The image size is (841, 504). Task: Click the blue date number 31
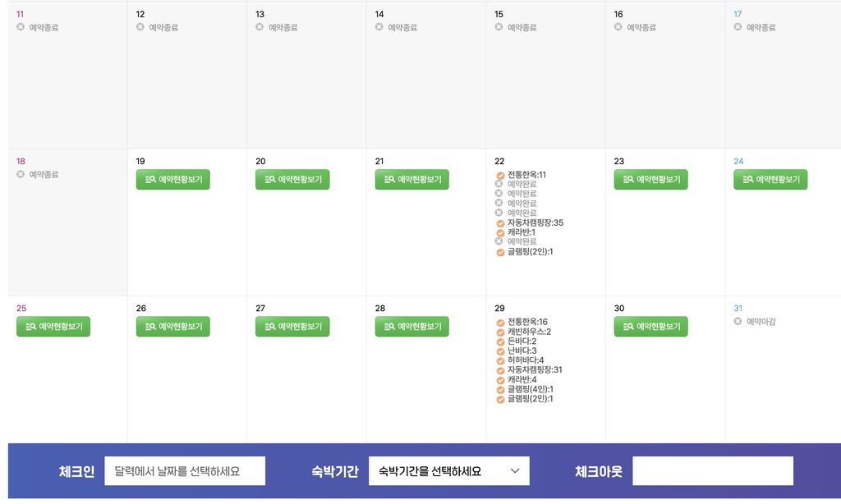[738, 309]
